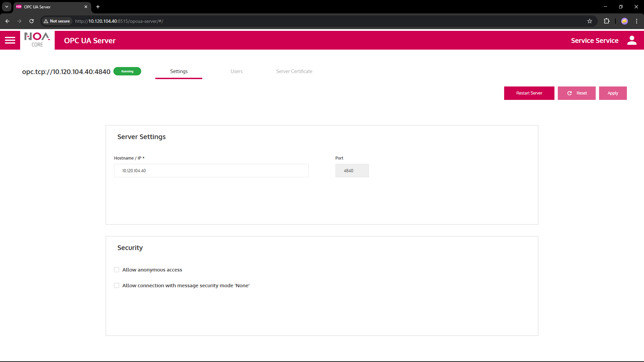The image size is (644, 362).
Task: Open browser extensions puzzle icon
Action: click(606, 21)
